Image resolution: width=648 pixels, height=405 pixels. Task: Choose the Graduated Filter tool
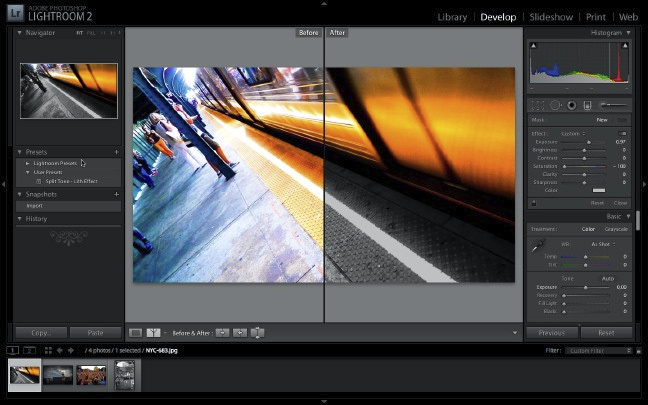[x=587, y=104]
